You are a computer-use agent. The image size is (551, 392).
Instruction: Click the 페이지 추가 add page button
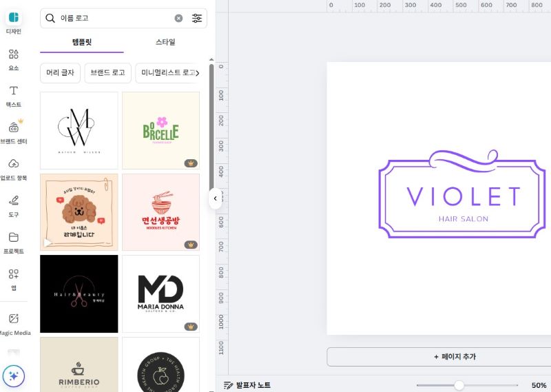point(439,357)
